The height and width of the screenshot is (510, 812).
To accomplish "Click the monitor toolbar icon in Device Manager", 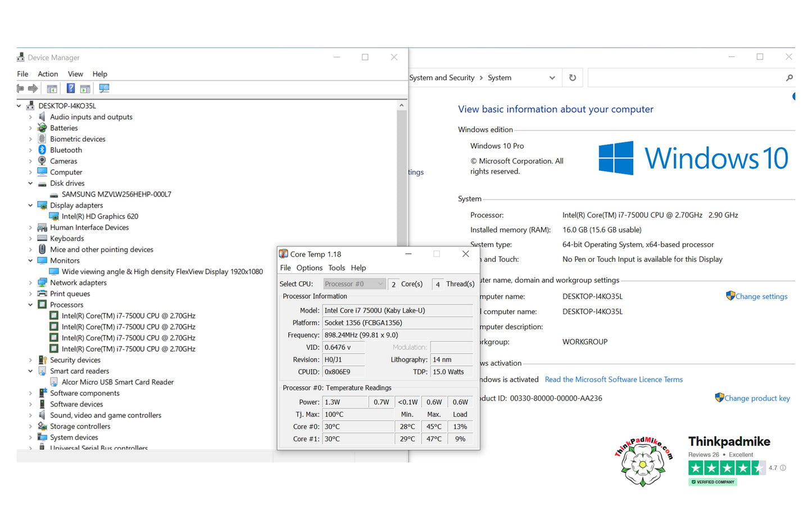I will (x=104, y=88).
